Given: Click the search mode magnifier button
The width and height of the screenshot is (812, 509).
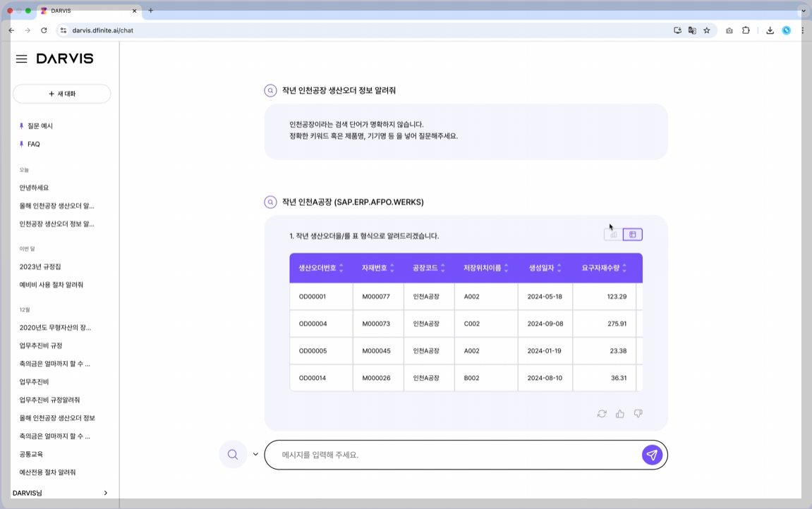Looking at the screenshot, I should [233, 455].
